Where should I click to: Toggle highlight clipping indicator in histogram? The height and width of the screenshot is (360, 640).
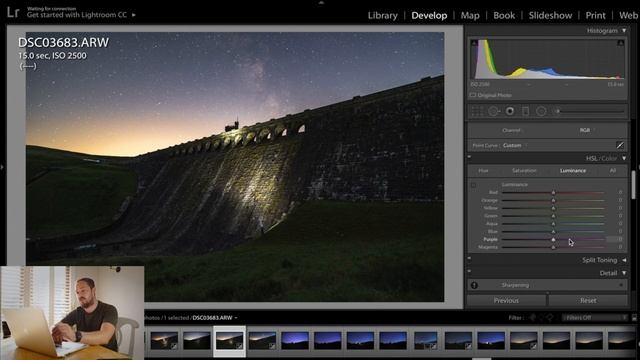[620, 43]
